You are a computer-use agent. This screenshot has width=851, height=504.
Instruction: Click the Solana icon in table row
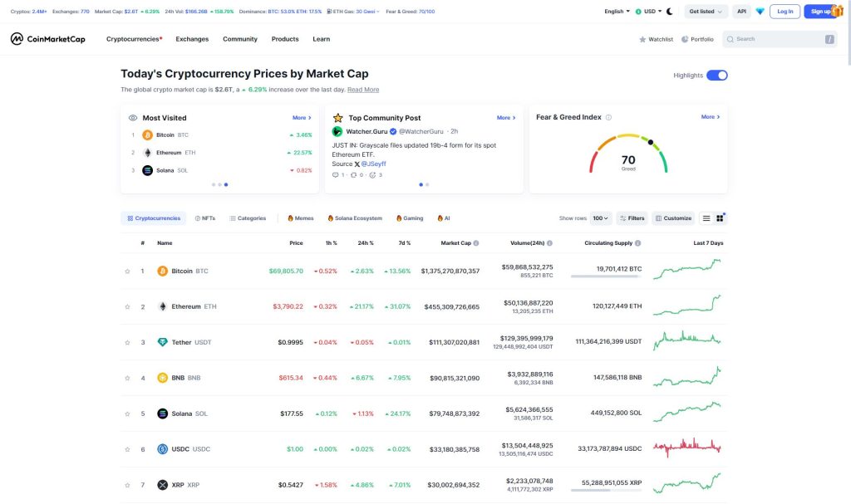click(162, 413)
